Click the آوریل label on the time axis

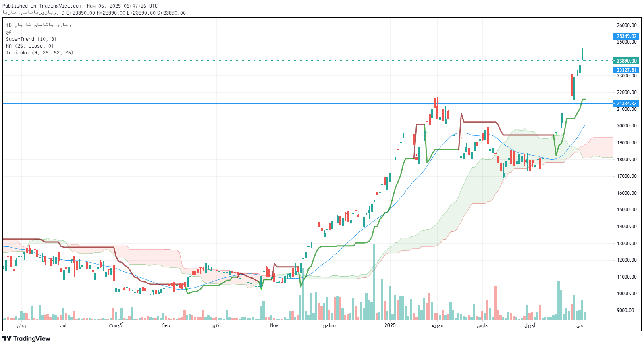coord(530,325)
